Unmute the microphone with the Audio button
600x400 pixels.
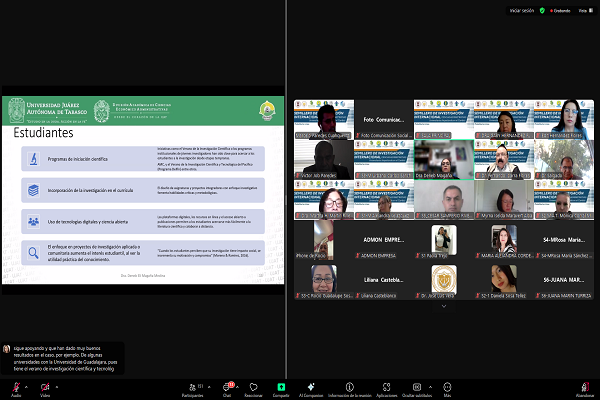point(15,387)
